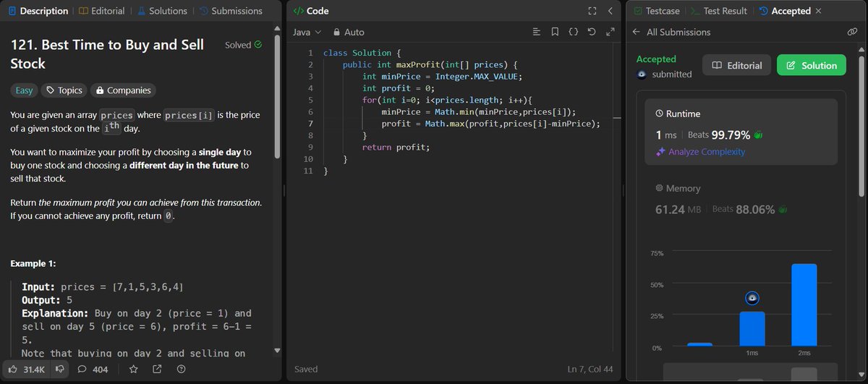Star the problem as favorite
Screen dimensions: 868x384
pos(134,370)
